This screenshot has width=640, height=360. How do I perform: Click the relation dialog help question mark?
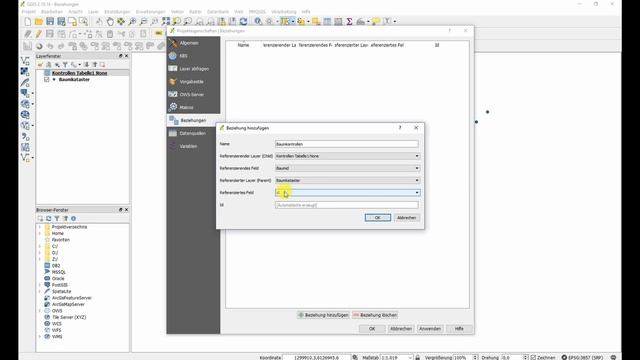[400, 128]
